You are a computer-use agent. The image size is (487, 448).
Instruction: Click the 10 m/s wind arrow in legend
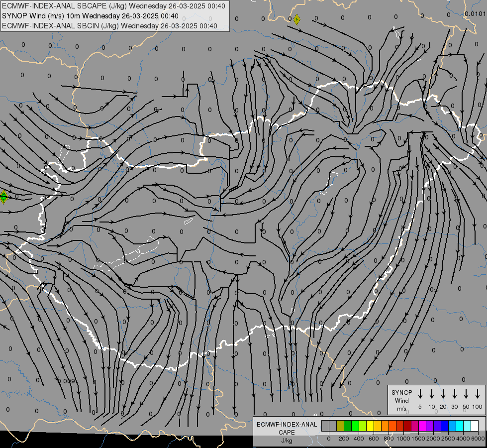432,394
